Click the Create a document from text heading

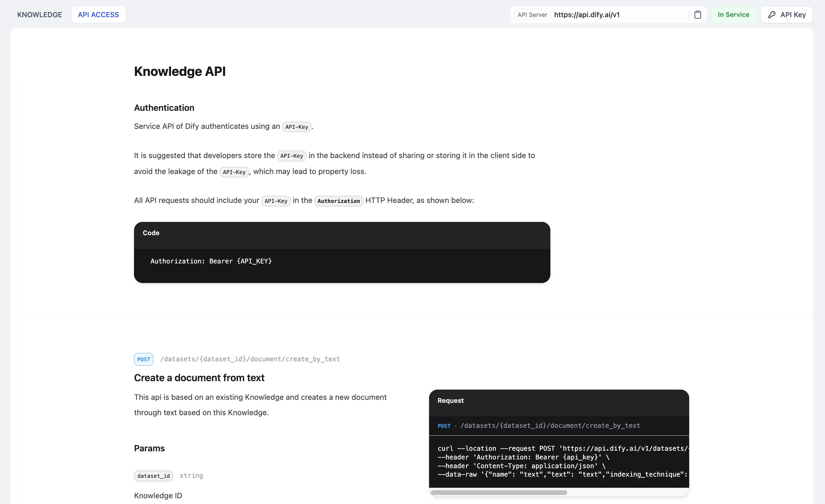pos(199,378)
